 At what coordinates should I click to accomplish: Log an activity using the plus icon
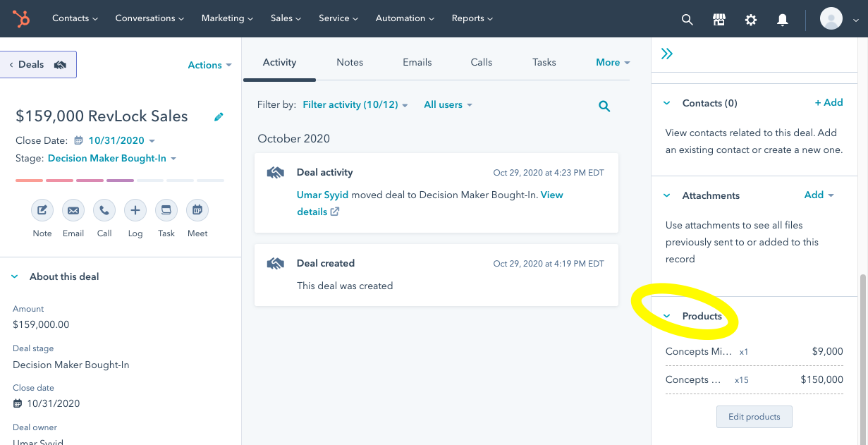[x=135, y=210]
